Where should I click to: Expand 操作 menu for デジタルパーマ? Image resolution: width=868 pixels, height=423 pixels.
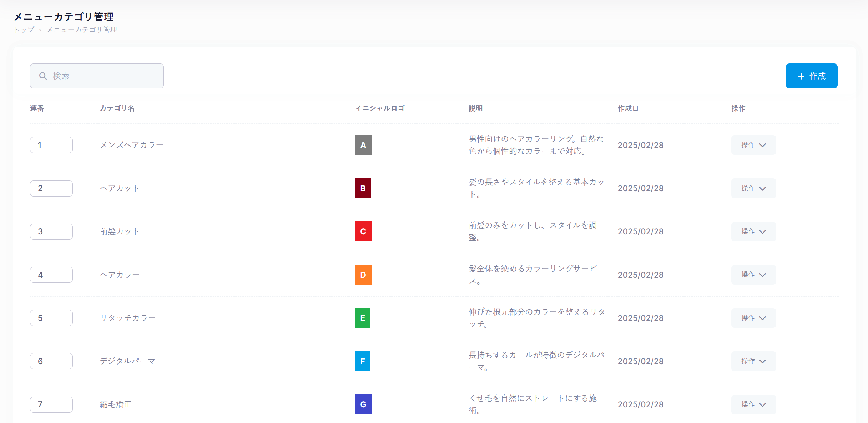coord(753,361)
